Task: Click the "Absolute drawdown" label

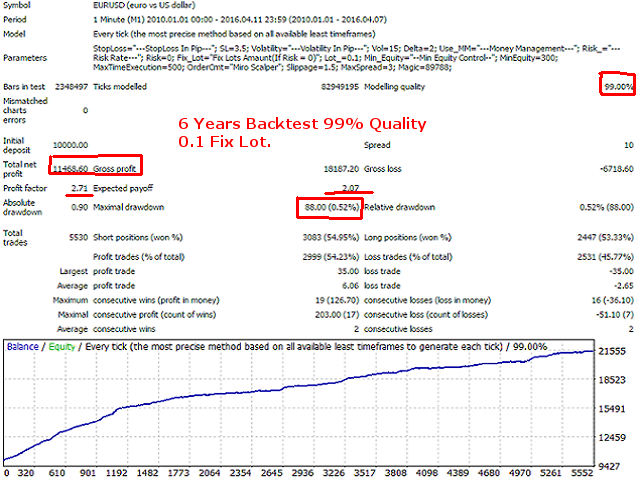Action: point(22,207)
